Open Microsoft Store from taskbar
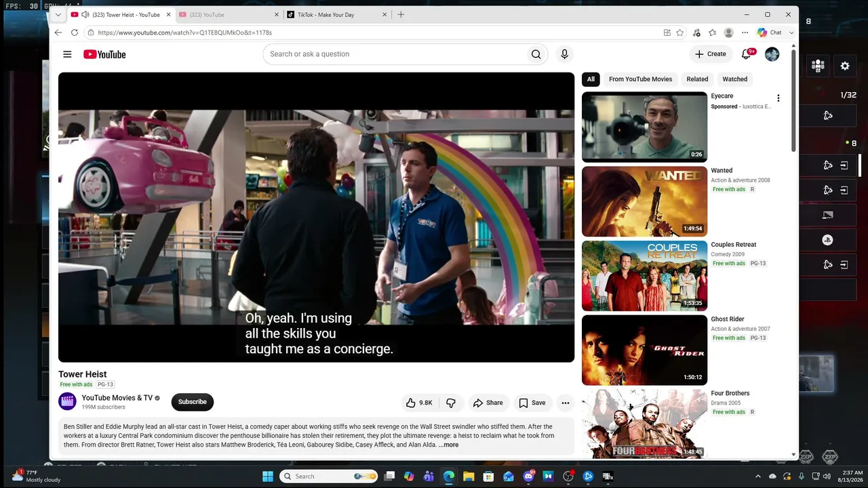This screenshot has width=868, height=488. 488,476
